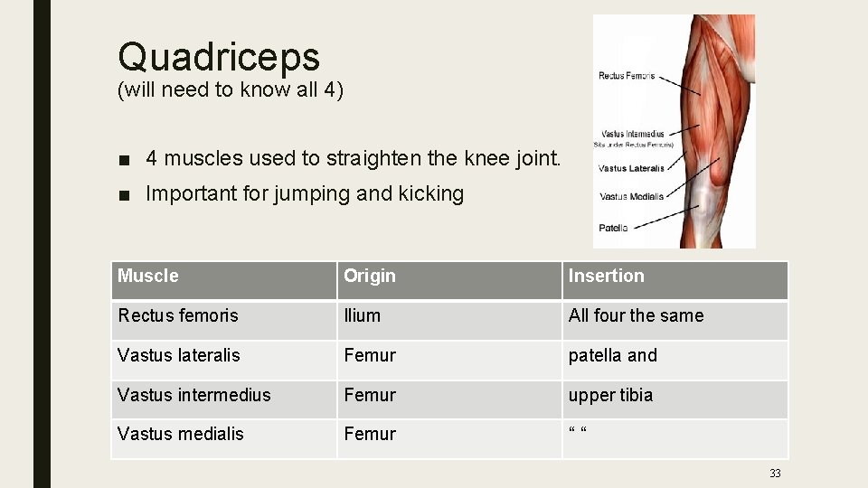The width and height of the screenshot is (868, 488).
Task: Click the Rectus femoris table cell
Action: (x=224, y=320)
